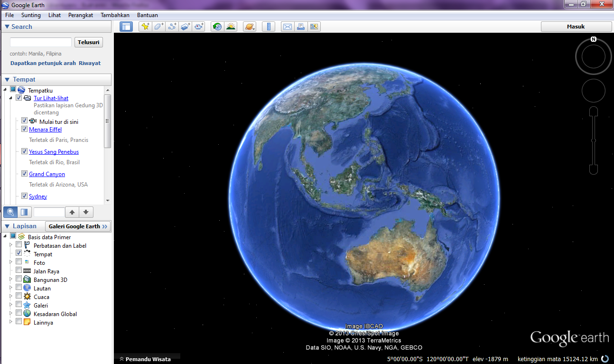Screen dimensions: 614x364
Task: Enable the Jalan Raya layer checkbox
Action: 19,271
